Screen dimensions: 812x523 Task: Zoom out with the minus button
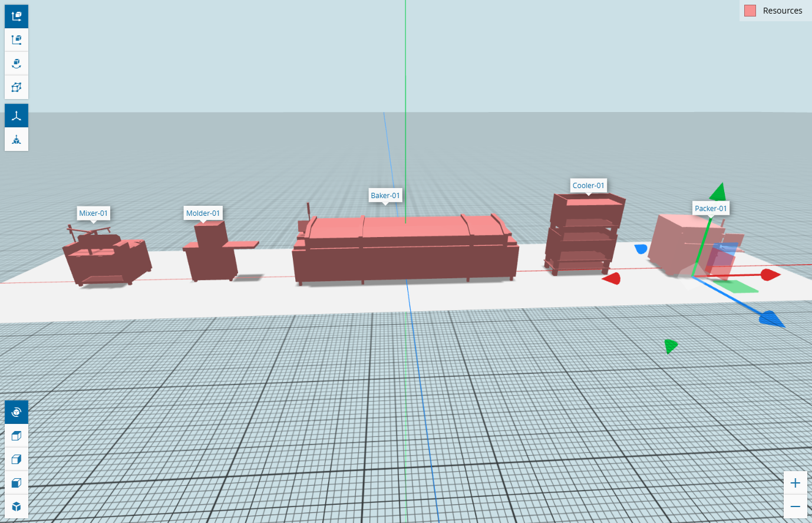pyautogui.click(x=795, y=506)
